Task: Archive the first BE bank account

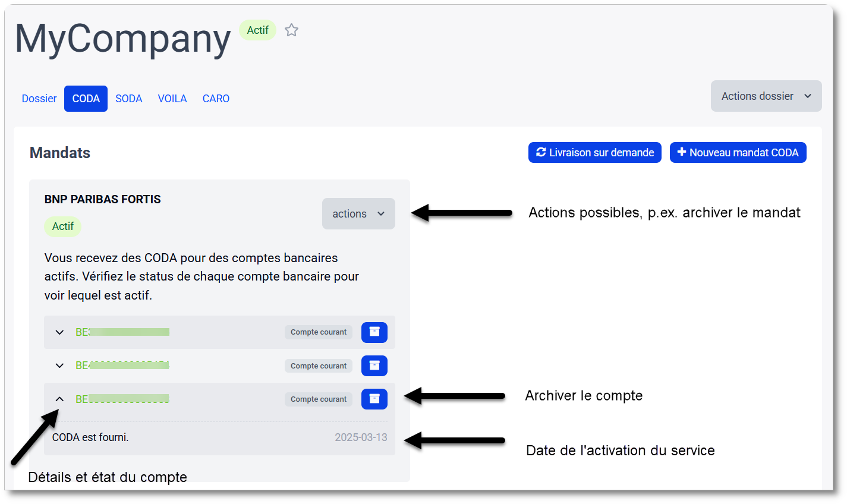Action: tap(374, 332)
